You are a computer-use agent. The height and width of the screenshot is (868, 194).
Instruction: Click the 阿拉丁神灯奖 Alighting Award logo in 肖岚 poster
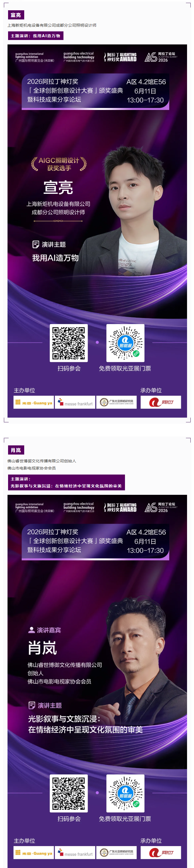click(120, 507)
